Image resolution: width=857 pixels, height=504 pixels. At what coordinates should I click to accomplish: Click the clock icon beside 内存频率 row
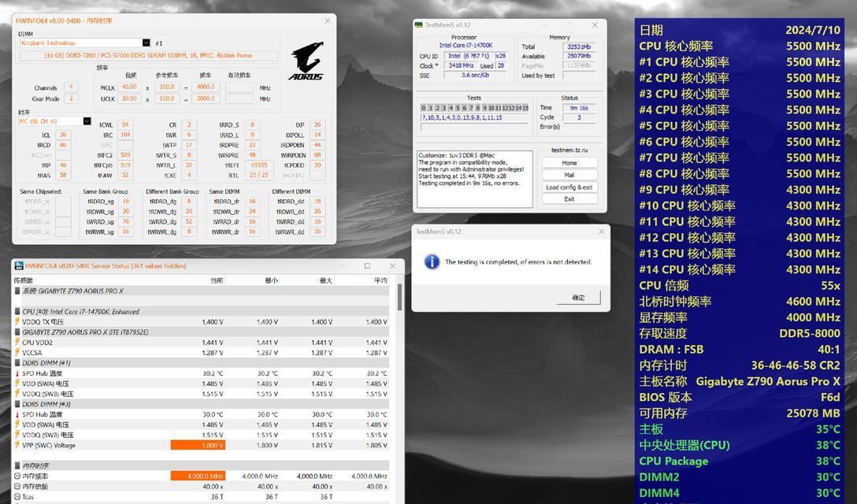[x=17, y=476]
